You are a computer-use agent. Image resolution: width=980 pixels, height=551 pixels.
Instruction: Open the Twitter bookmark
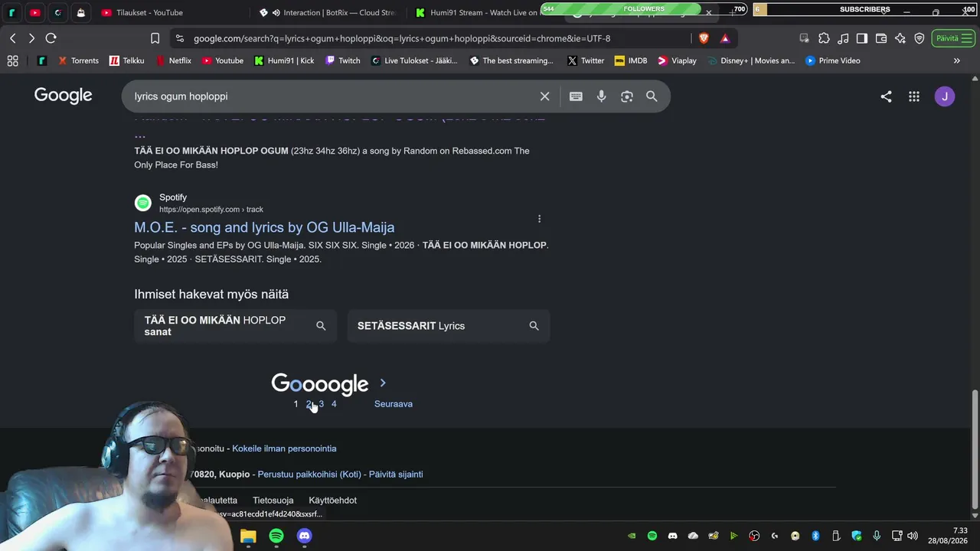point(586,60)
